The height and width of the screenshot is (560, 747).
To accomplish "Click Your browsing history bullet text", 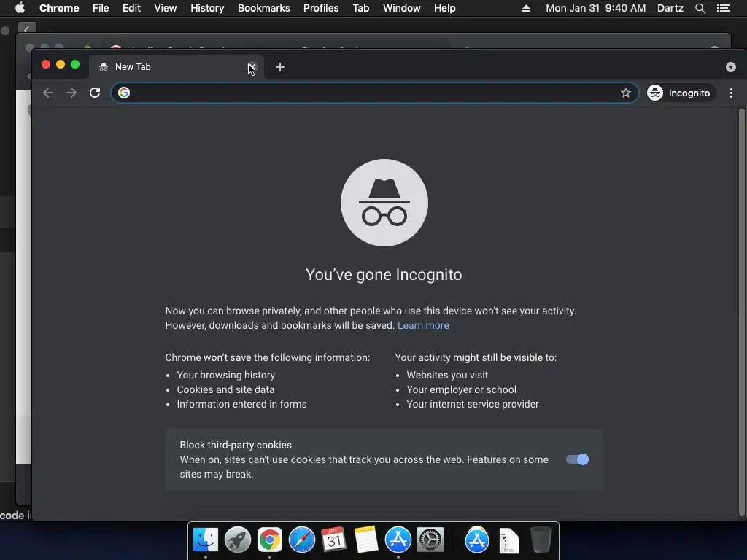I will 226,375.
